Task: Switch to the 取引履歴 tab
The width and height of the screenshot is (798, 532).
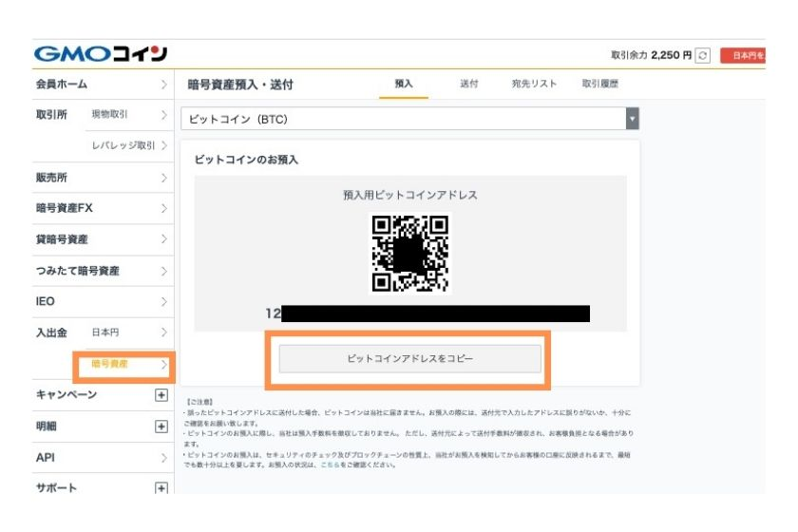Action: [x=600, y=84]
